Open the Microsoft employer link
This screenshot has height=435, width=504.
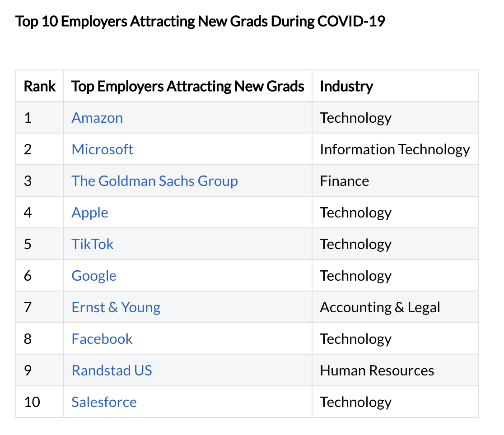(x=102, y=149)
